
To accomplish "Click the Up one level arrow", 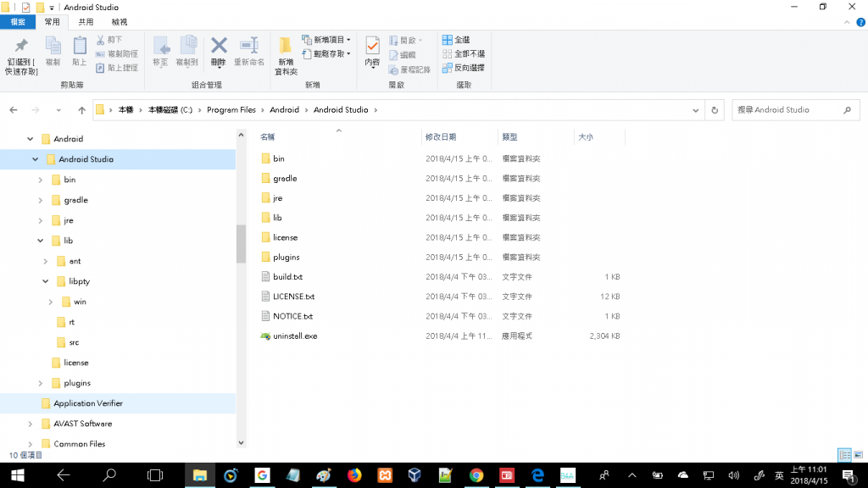I will tap(82, 110).
